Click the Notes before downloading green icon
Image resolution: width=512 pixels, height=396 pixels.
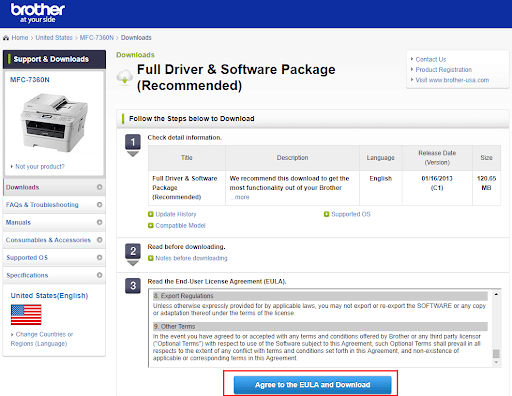pyautogui.click(x=151, y=258)
